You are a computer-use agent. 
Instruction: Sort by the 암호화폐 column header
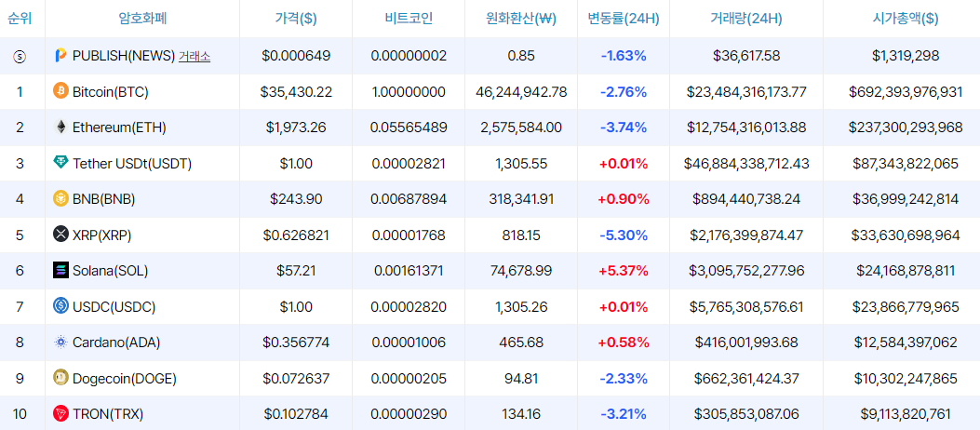click(141, 18)
